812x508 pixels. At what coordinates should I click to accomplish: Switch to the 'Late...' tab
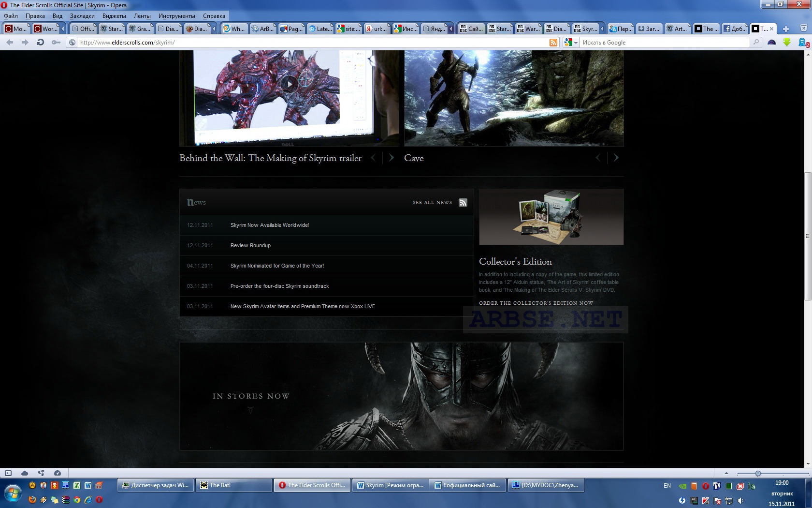[x=320, y=29]
